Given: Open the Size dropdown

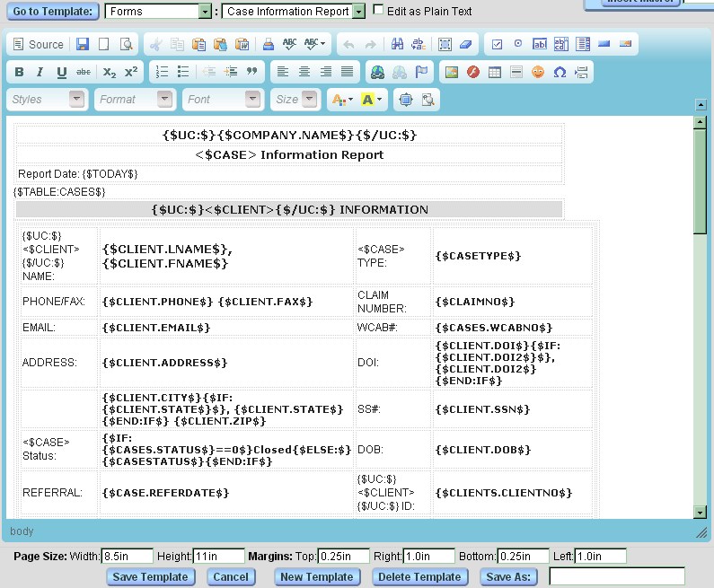Looking at the screenshot, I should coord(310,99).
